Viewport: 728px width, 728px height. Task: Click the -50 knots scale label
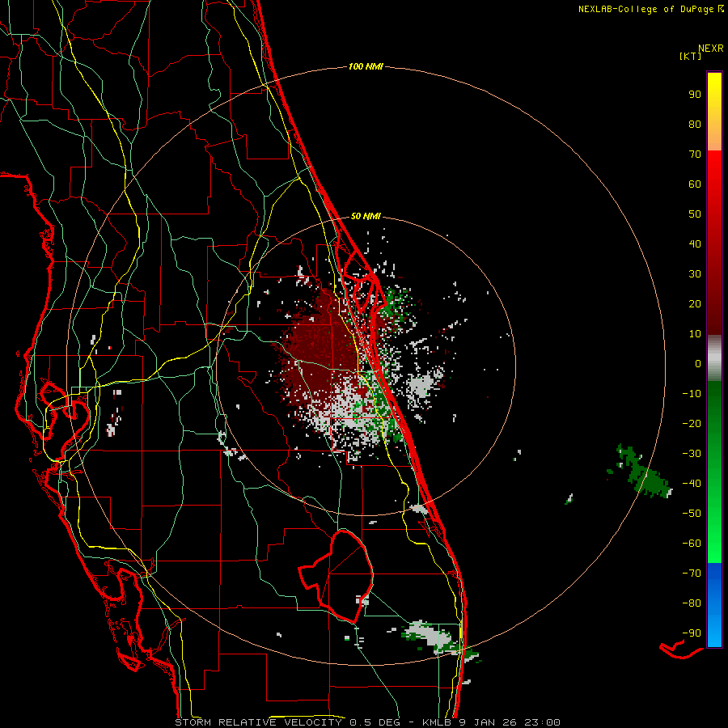[692, 514]
